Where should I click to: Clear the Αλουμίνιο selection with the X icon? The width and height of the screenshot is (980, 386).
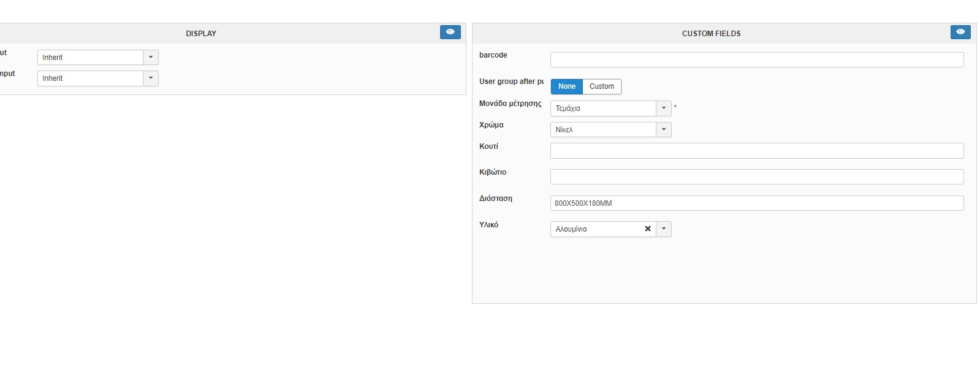pos(647,229)
